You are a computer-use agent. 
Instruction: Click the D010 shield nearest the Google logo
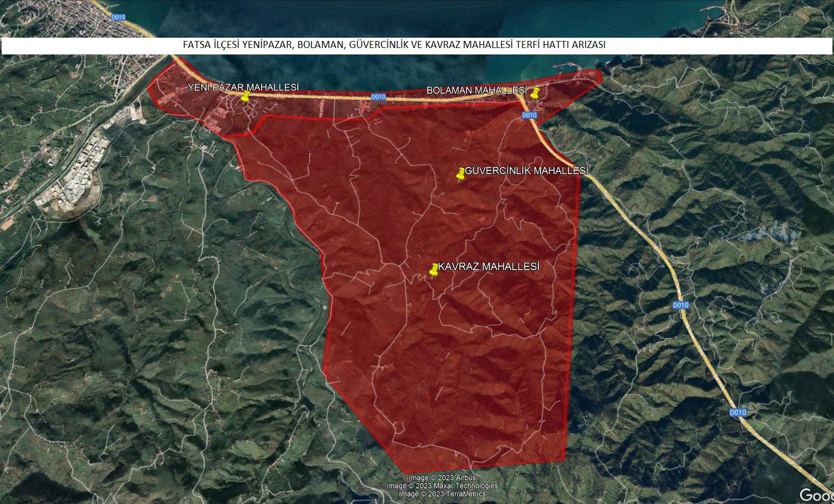click(x=737, y=412)
